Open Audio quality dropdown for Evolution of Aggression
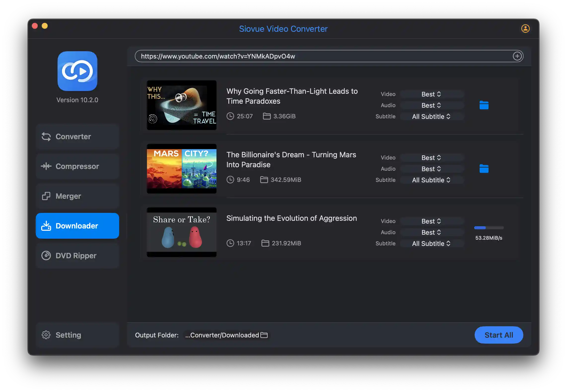The height and width of the screenshot is (392, 567). (432, 232)
